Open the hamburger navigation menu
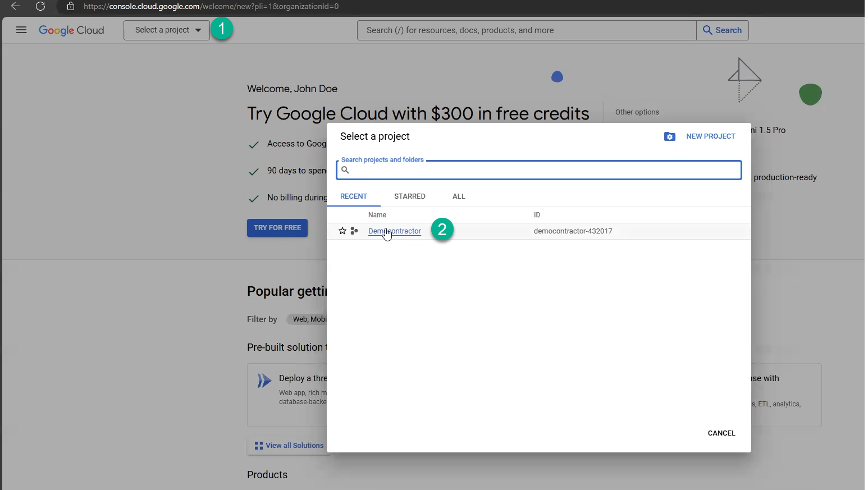Screen dimensions: 868x490 21,30
